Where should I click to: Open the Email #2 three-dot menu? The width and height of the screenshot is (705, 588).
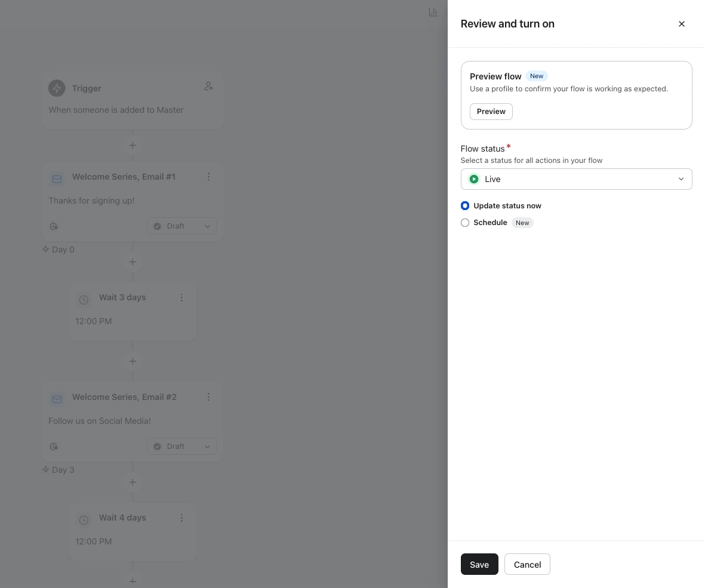pos(208,397)
